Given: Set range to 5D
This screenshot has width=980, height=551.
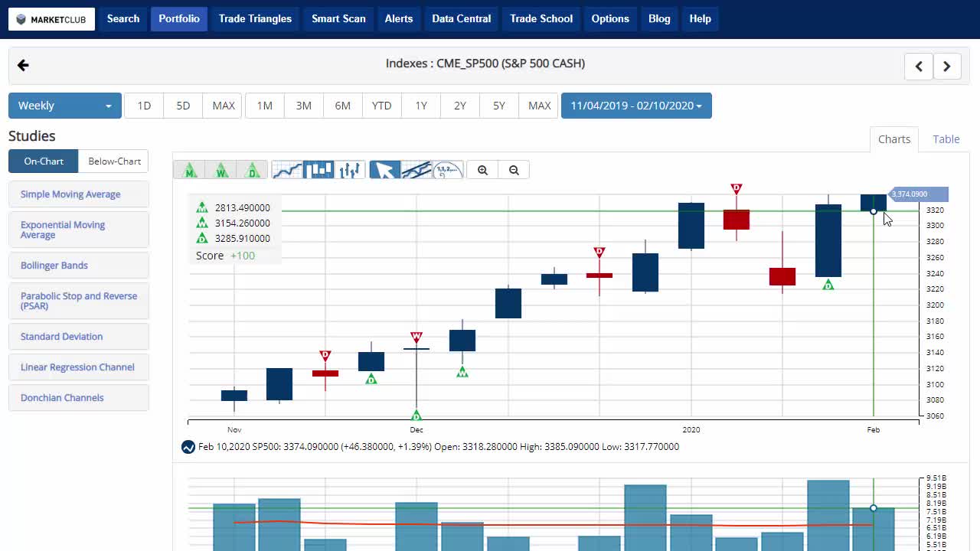Looking at the screenshot, I should 183,106.
